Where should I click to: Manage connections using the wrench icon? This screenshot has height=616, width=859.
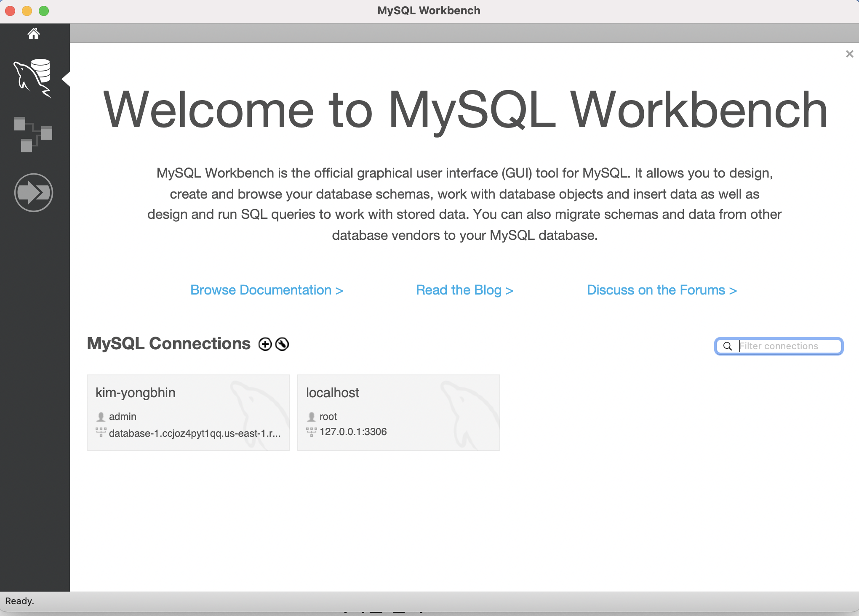click(282, 344)
